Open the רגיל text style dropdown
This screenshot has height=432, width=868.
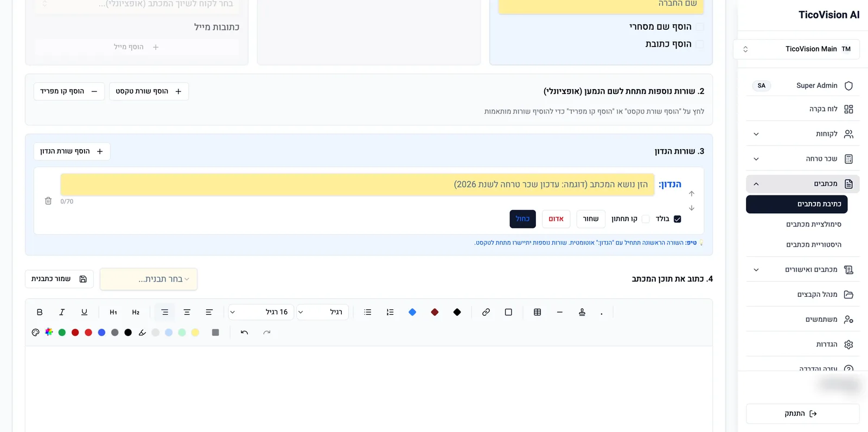[x=322, y=312]
